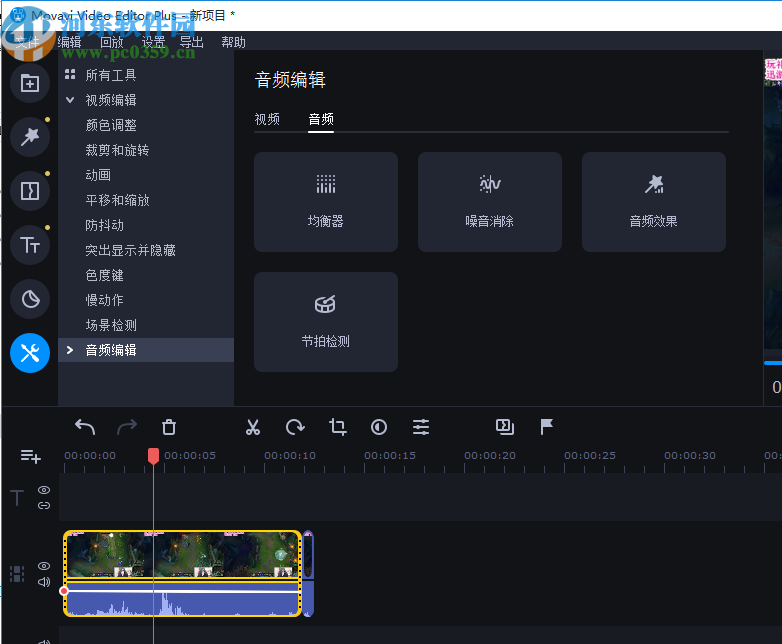782x644 pixels.
Task: Open the stickers panel icon
Action: (30, 299)
